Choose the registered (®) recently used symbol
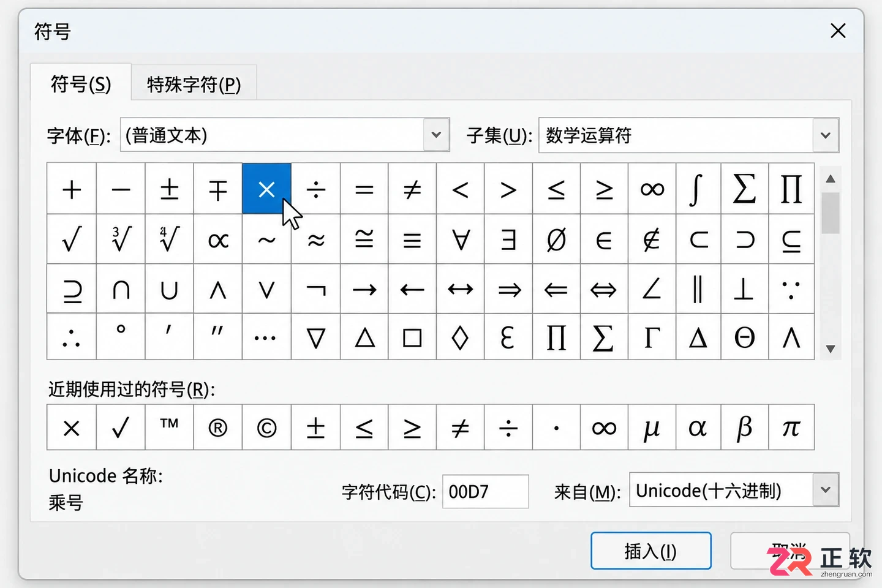 [218, 427]
